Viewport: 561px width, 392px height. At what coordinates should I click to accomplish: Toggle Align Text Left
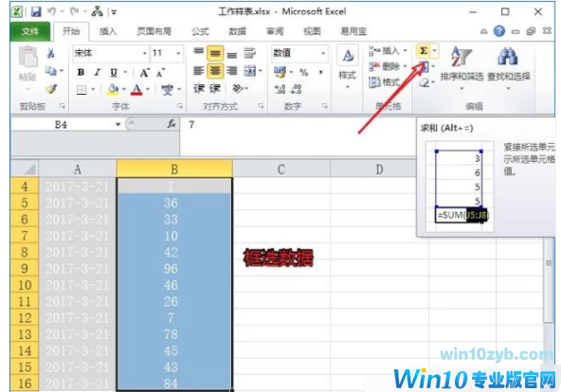[x=198, y=71]
